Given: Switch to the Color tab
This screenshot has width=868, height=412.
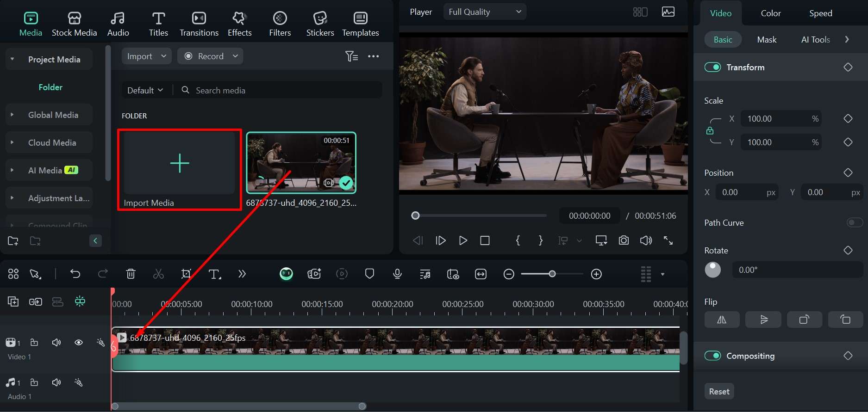Looking at the screenshot, I should click(x=771, y=13).
